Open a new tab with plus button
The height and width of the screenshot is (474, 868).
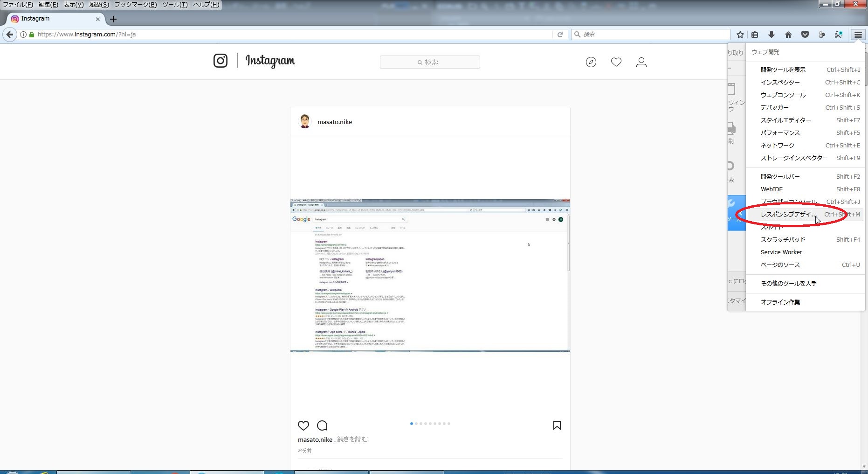(x=113, y=19)
